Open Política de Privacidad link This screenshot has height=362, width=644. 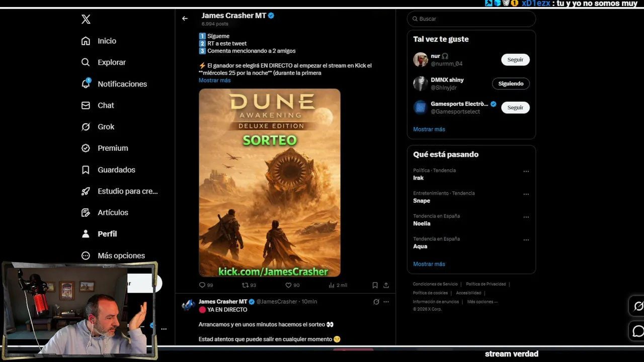(486, 284)
